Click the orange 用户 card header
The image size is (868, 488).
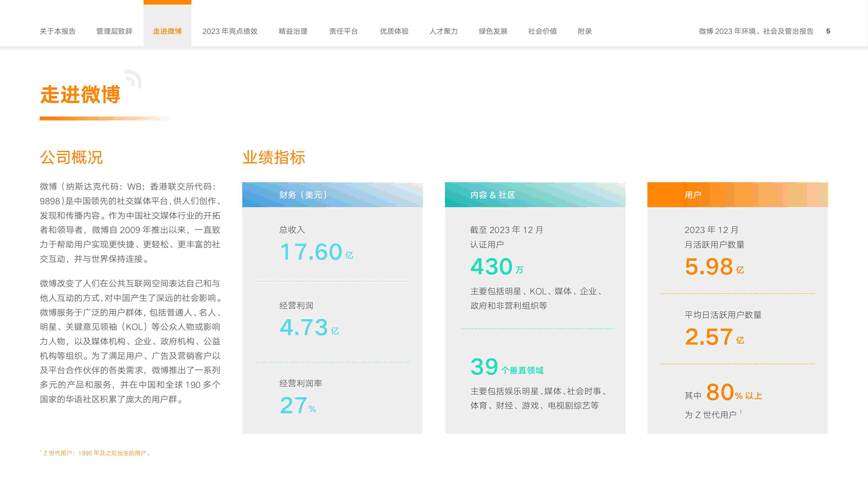coord(738,195)
